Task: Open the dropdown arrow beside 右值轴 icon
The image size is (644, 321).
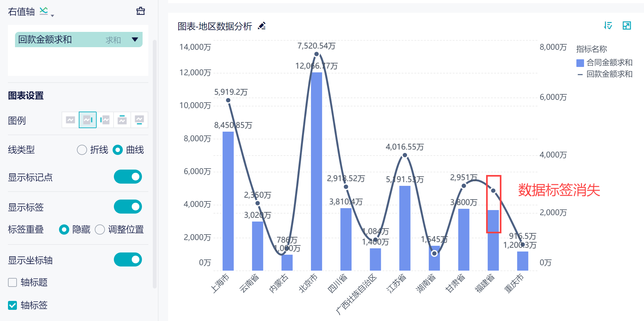Action: click(x=52, y=16)
